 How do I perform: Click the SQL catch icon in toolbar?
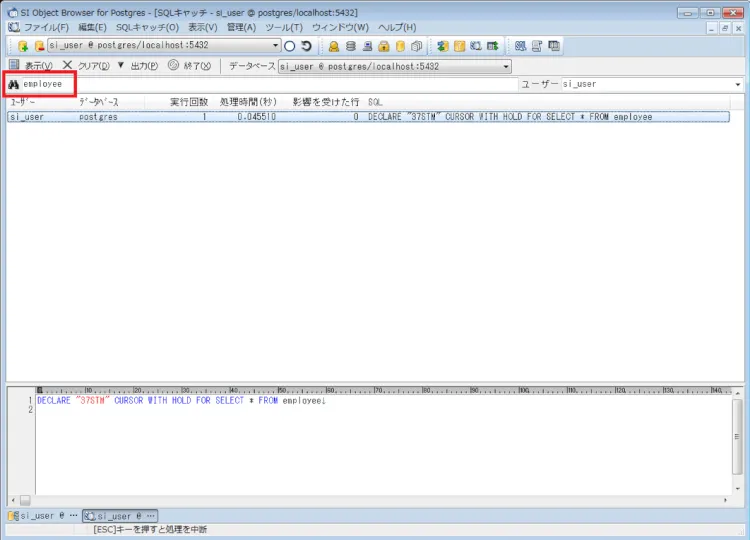(x=476, y=46)
